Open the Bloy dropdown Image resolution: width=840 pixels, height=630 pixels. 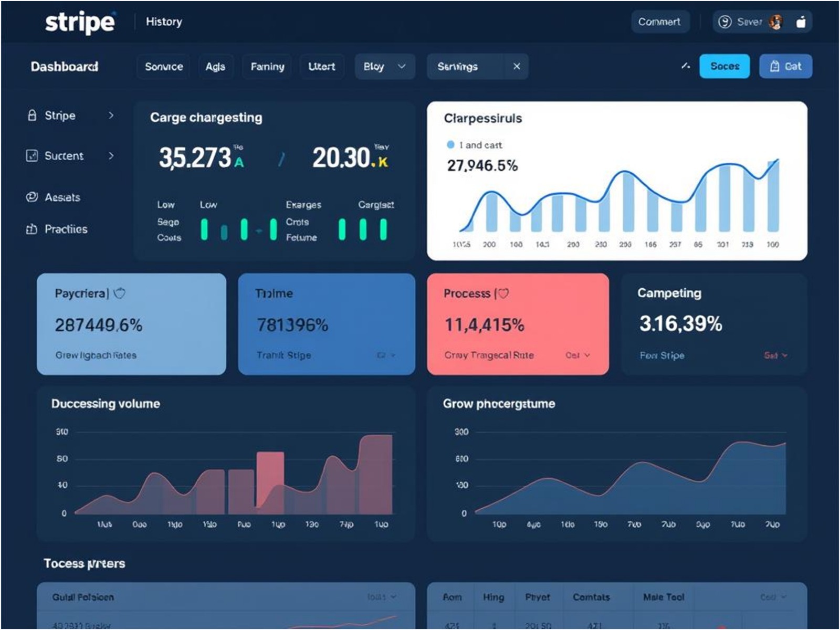tap(384, 67)
